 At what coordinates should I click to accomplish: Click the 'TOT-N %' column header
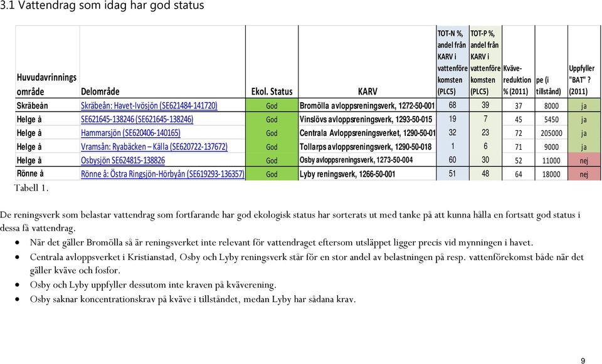click(x=453, y=63)
